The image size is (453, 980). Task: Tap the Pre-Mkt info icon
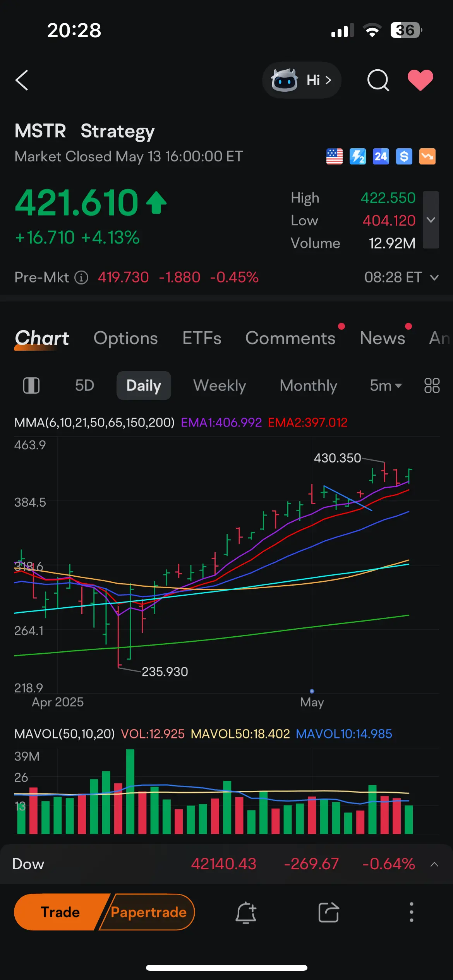pos(81,278)
